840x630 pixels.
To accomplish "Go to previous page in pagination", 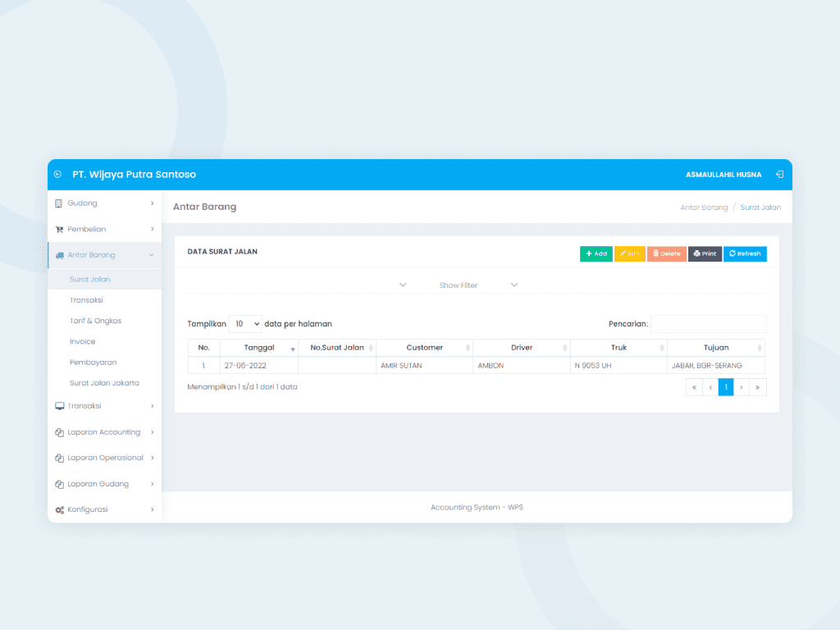I will [710, 387].
